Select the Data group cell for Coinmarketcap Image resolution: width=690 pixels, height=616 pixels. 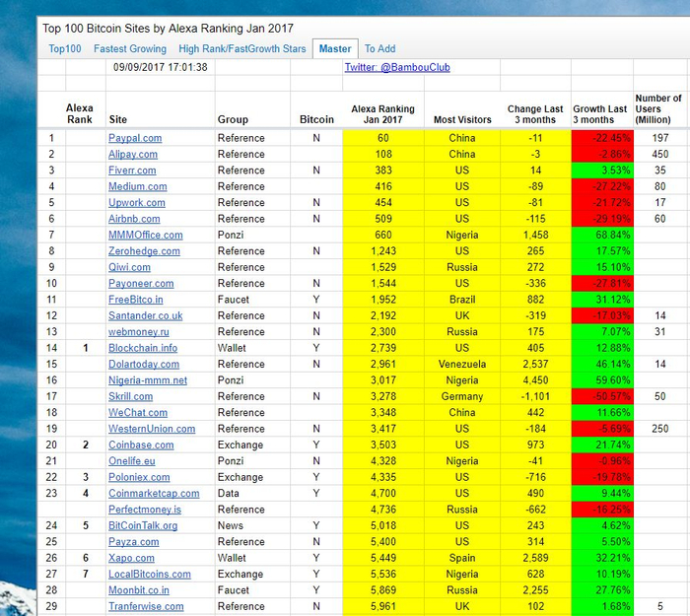pos(252,493)
